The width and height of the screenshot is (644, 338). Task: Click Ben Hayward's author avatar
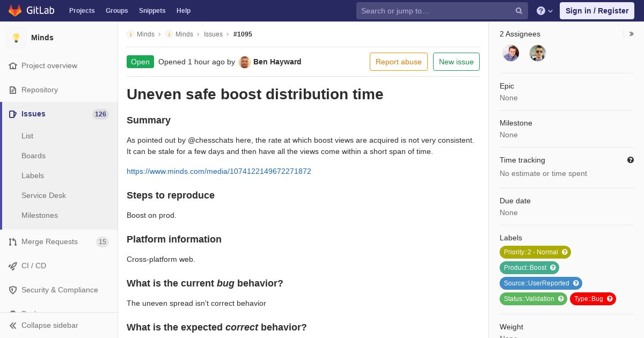click(245, 62)
